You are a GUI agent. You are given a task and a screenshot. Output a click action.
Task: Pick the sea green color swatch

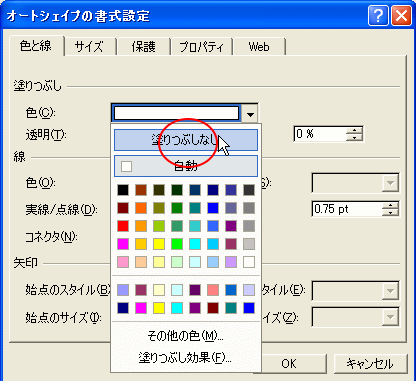click(177, 226)
